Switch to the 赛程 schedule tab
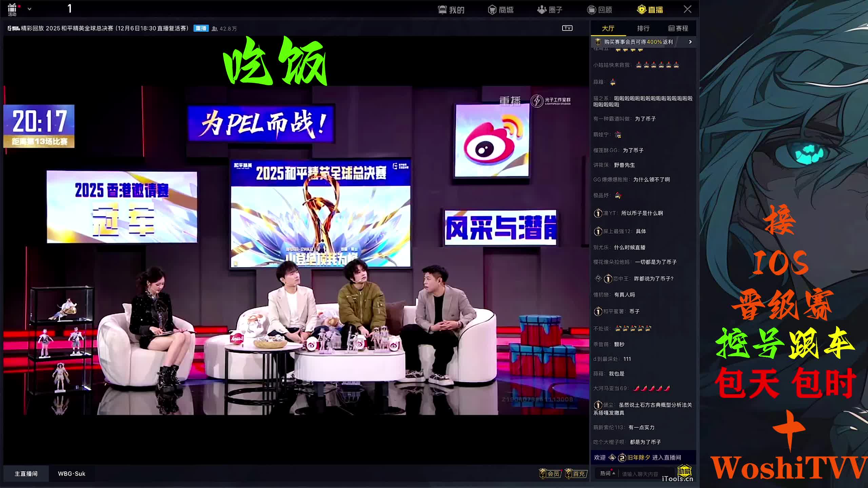 pos(678,28)
